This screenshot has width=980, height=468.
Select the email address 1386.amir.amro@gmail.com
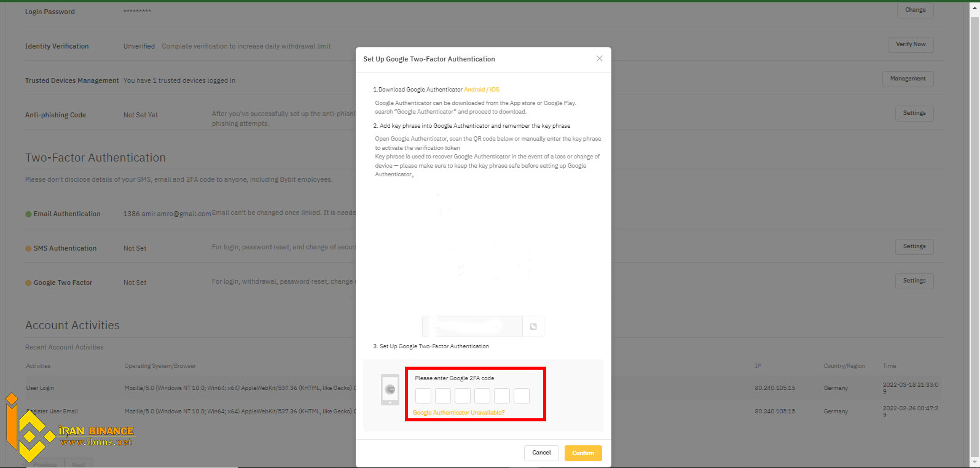(167, 214)
